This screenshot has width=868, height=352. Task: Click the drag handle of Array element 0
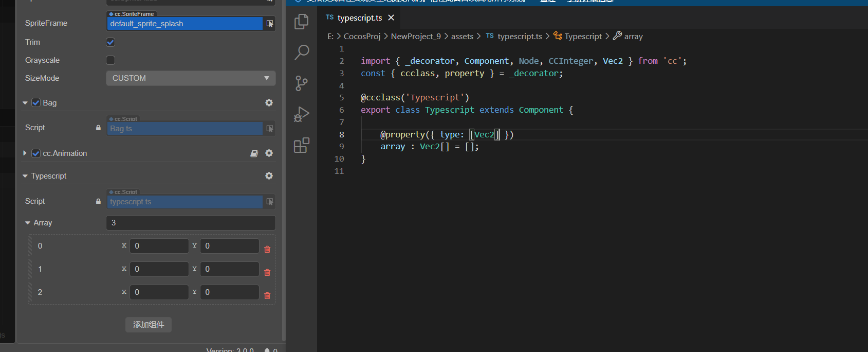tap(31, 246)
